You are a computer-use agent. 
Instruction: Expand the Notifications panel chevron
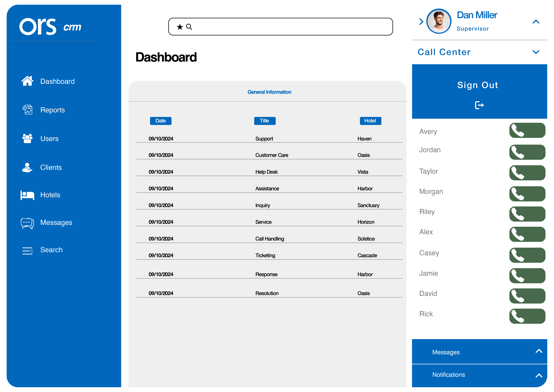[539, 376]
